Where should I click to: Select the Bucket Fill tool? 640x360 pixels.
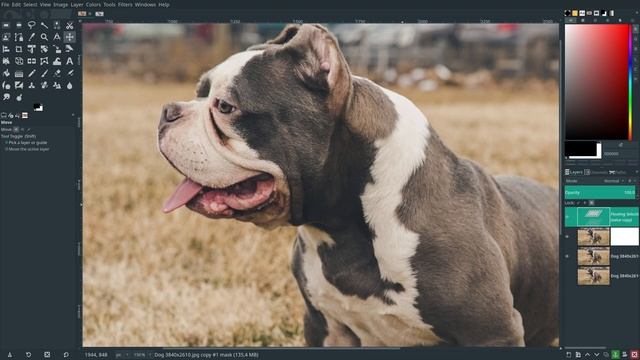[x=6, y=73]
